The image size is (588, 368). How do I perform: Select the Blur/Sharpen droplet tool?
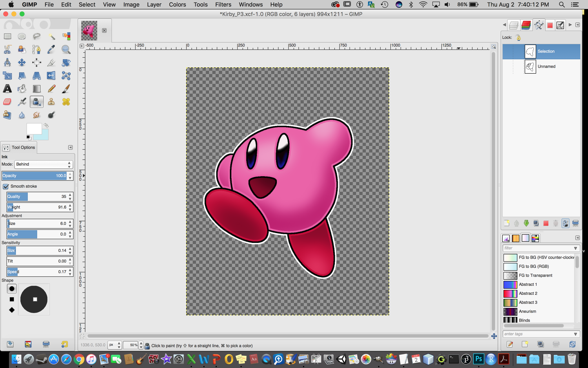[22, 115]
